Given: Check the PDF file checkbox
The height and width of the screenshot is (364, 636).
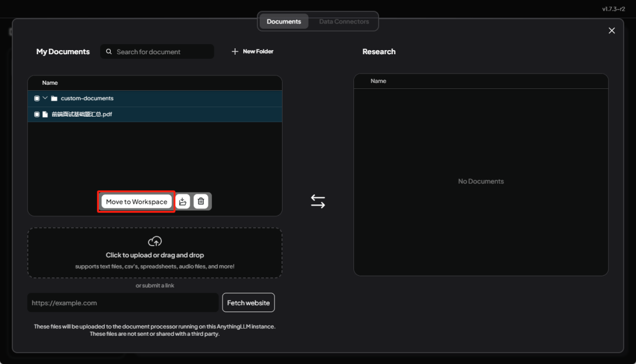Looking at the screenshot, I should (37, 114).
